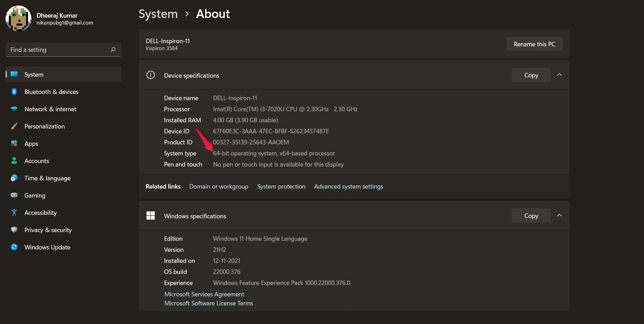This screenshot has height=324, width=644.
Task: Select the Product ID value 00327-35139-25643-AAOEM
Action: (251, 142)
